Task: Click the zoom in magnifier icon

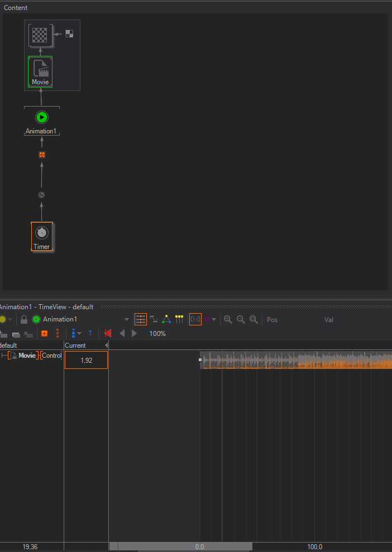Action: point(228,319)
